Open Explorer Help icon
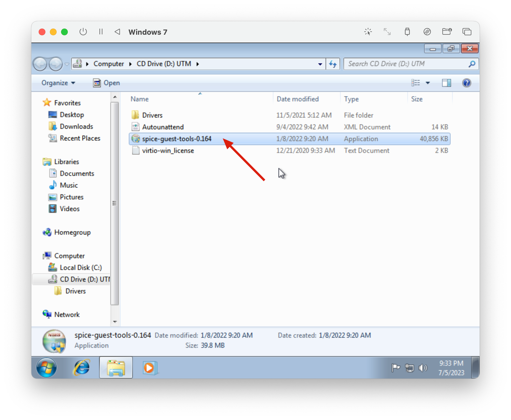The image size is (511, 420). tap(466, 83)
